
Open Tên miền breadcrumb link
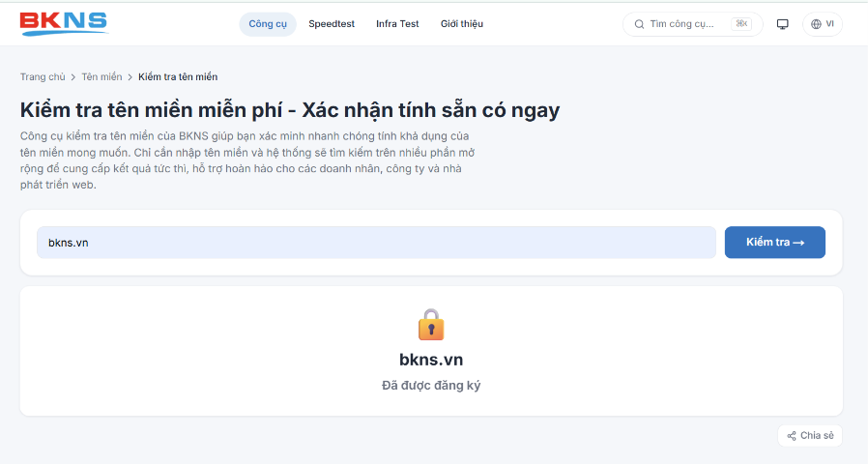(x=101, y=77)
